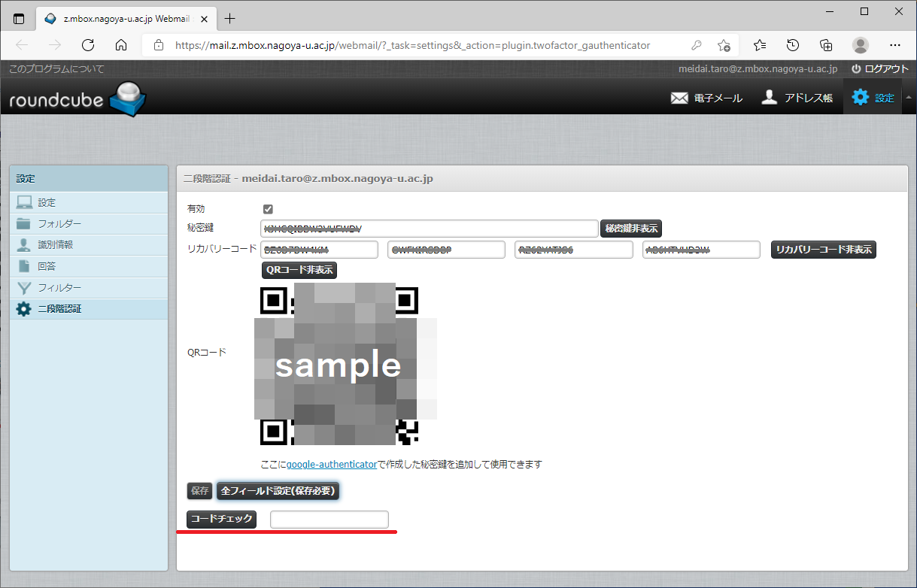The width and height of the screenshot is (917, 588).
Task: Hide the secret key with 秘密鍵非表示
Action: pos(631,229)
